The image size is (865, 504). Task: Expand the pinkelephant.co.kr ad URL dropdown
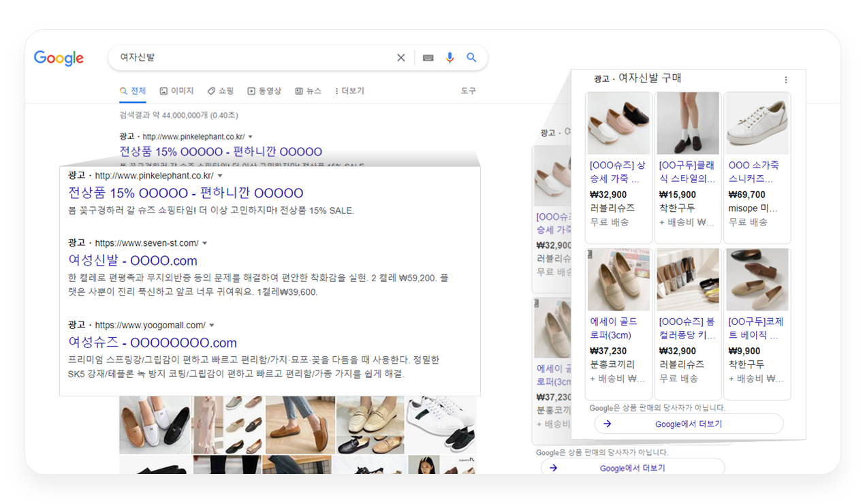tap(221, 175)
